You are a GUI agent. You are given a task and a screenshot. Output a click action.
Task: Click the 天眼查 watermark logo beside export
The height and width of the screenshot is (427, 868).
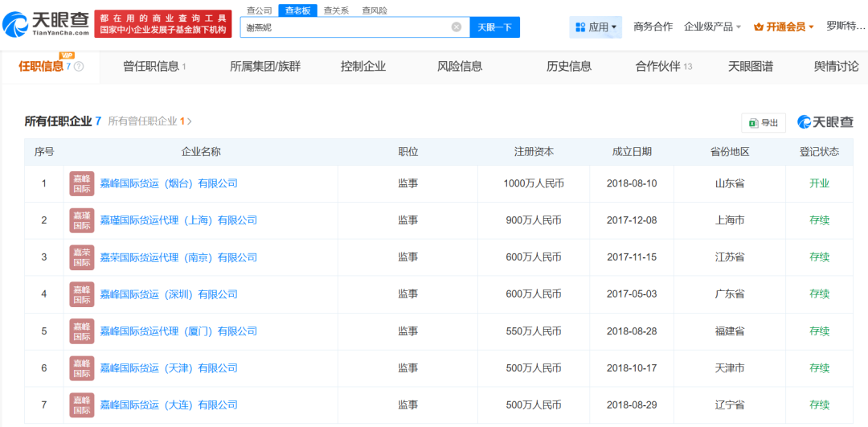pos(825,122)
